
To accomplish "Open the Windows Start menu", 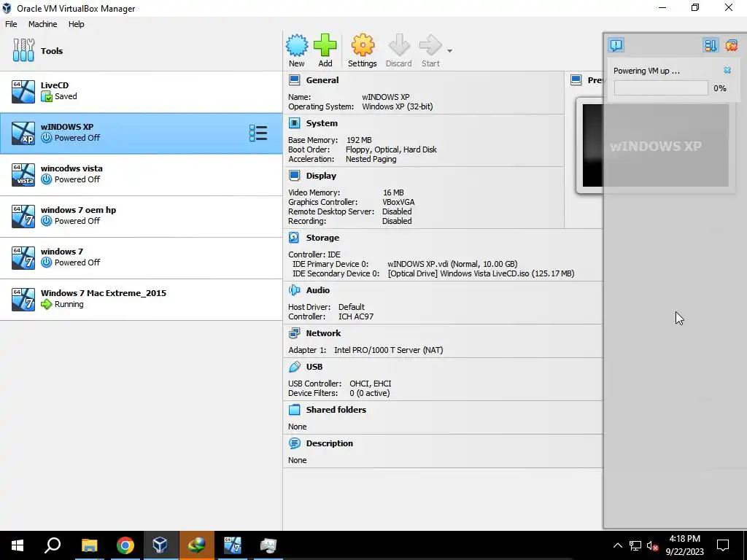I will point(18,545).
